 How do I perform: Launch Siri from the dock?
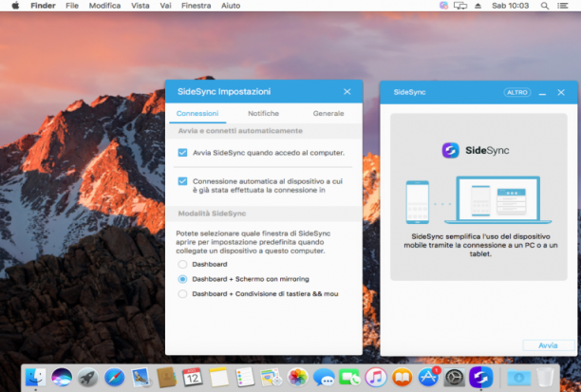(x=62, y=377)
